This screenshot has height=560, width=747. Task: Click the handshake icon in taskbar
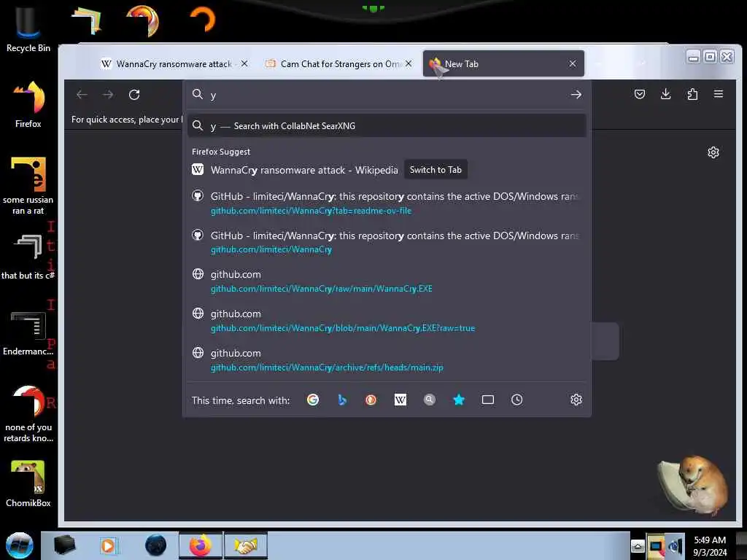tap(246, 545)
